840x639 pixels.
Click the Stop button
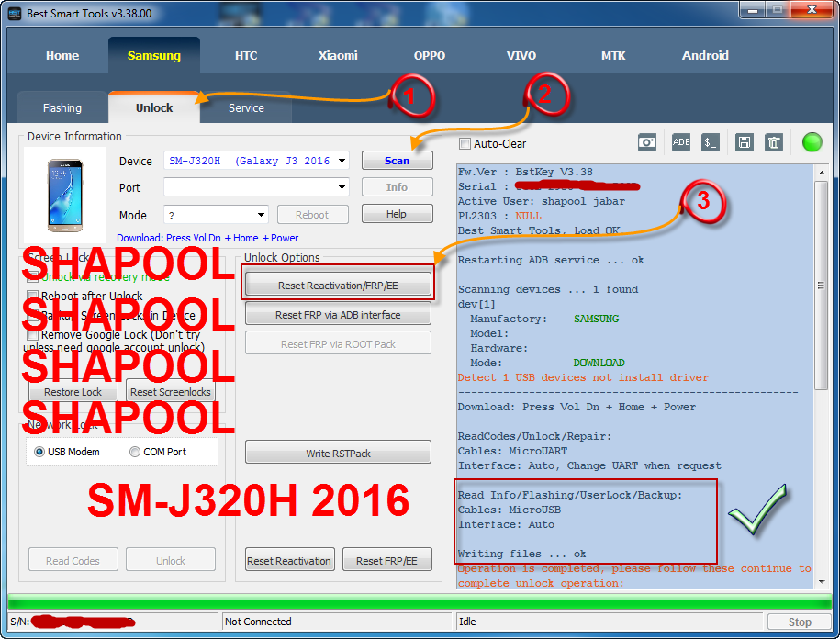(x=800, y=622)
